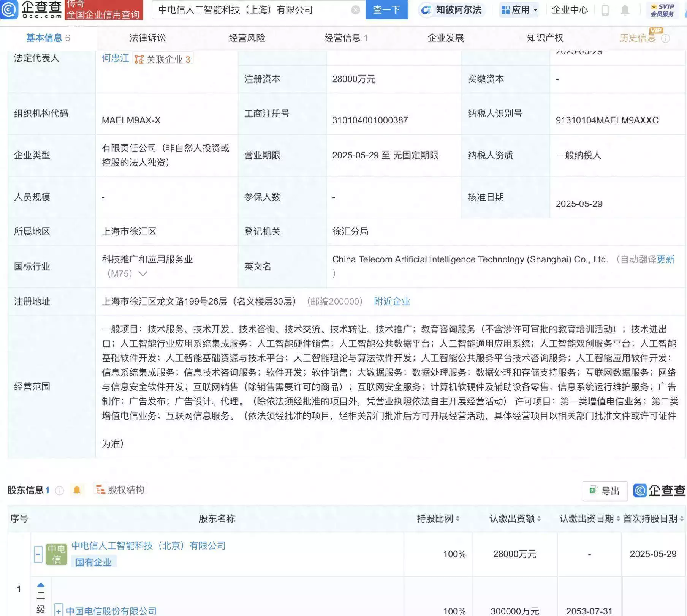This screenshot has height=616, width=687.
Task: Select organization code MAELM9AX-X
Action: point(131,120)
